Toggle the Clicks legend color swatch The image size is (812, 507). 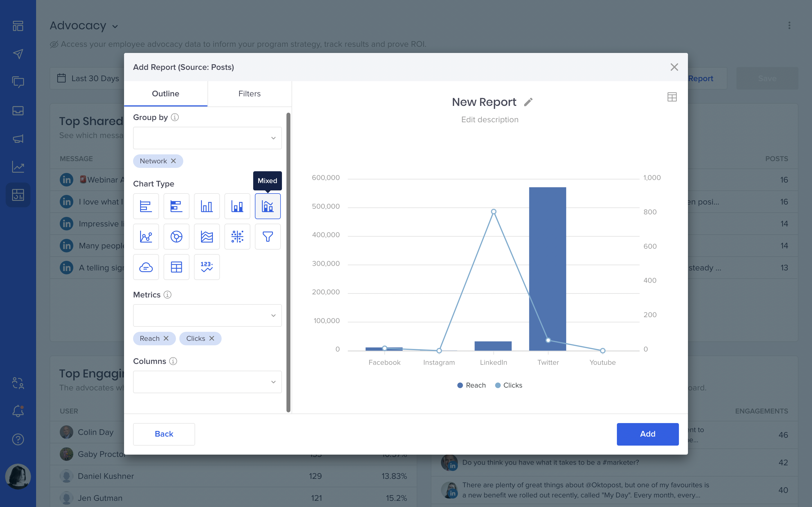point(498,385)
